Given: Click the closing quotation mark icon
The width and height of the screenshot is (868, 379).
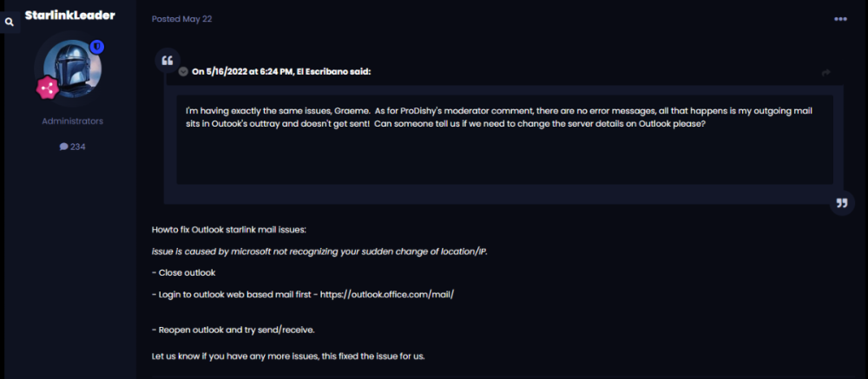Looking at the screenshot, I should [x=840, y=203].
